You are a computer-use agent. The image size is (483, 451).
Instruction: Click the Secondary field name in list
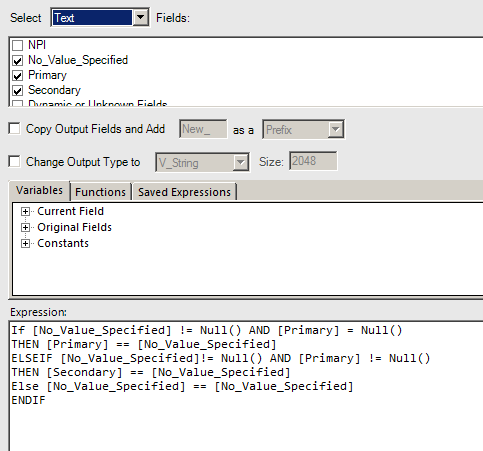point(54,90)
